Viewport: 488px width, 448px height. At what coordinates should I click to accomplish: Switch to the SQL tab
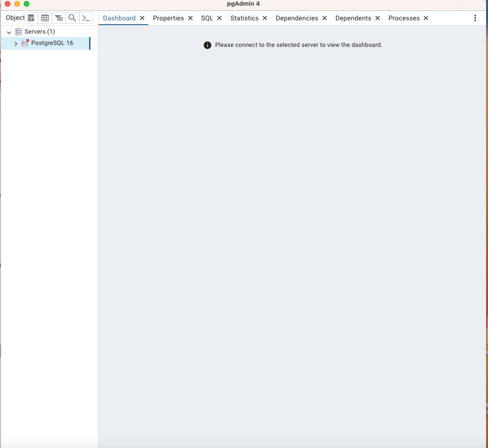coord(207,18)
